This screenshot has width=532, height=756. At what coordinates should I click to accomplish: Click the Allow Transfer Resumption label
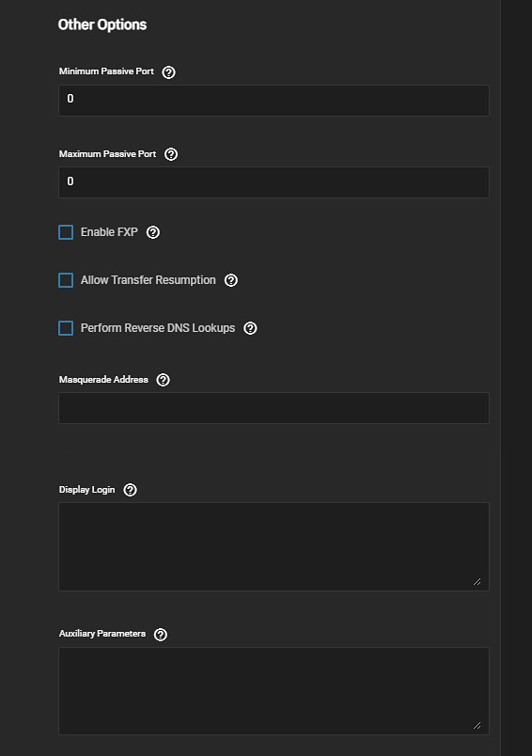point(149,280)
